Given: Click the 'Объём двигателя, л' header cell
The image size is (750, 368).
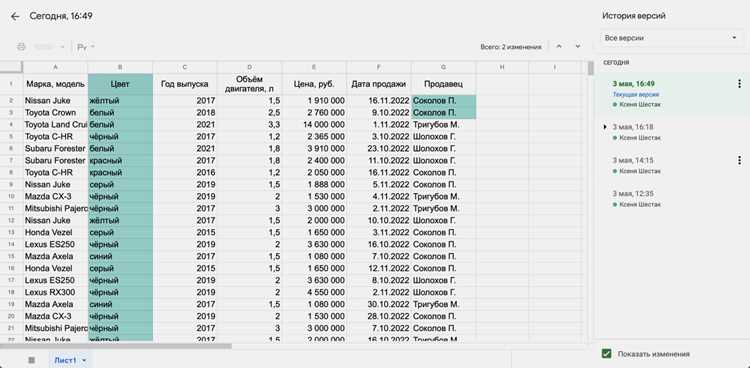Looking at the screenshot, I should (x=250, y=84).
